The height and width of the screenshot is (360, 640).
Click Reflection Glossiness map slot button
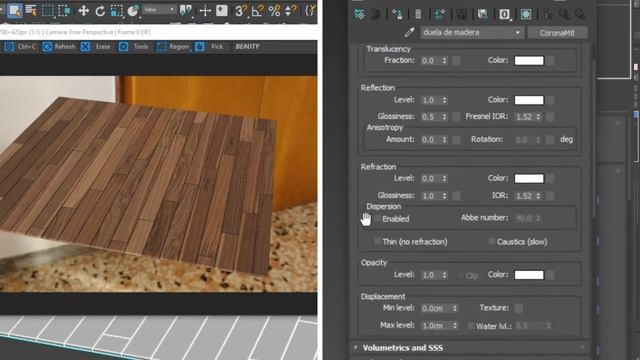[x=457, y=117]
